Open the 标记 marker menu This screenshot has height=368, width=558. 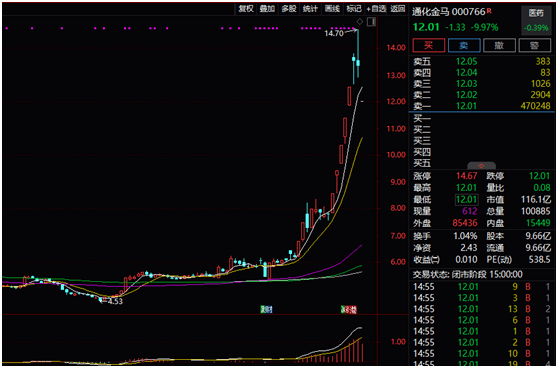pos(354,8)
